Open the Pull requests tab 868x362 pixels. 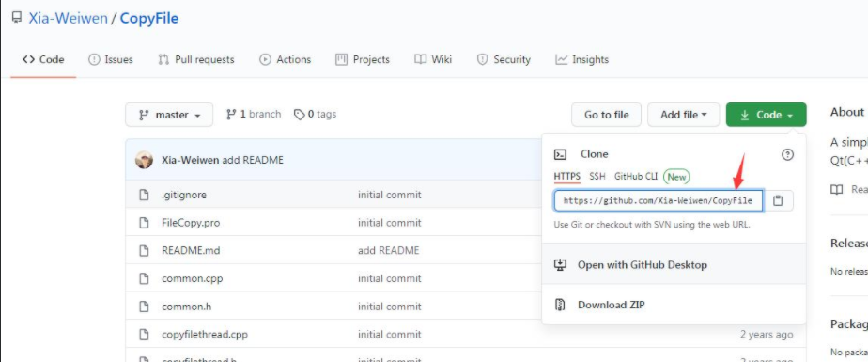(196, 60)
